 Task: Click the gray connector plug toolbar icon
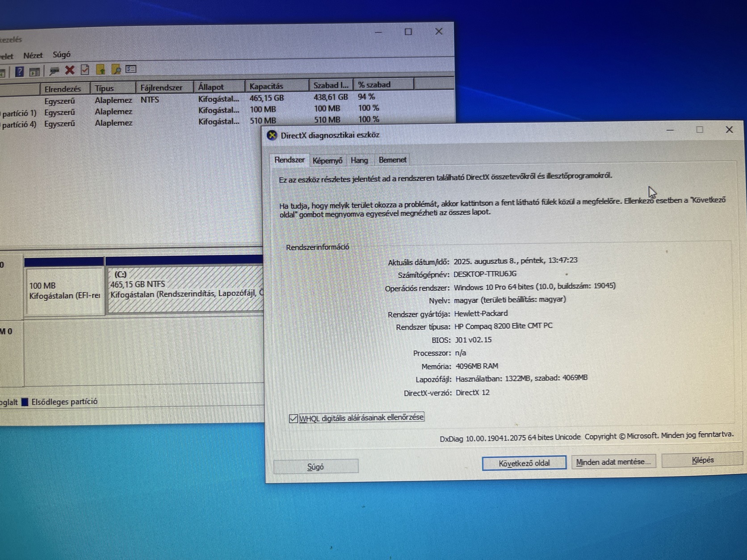coord(55,71)
